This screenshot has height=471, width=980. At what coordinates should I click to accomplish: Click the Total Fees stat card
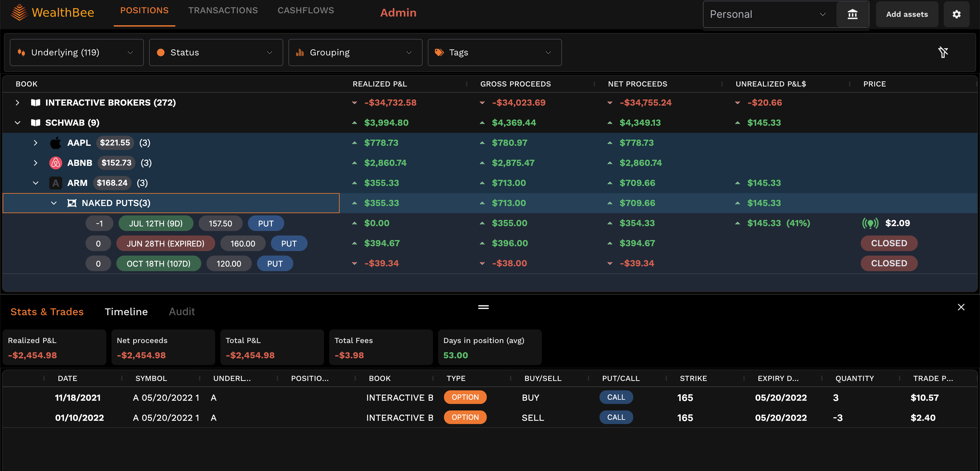coord(380,348)
